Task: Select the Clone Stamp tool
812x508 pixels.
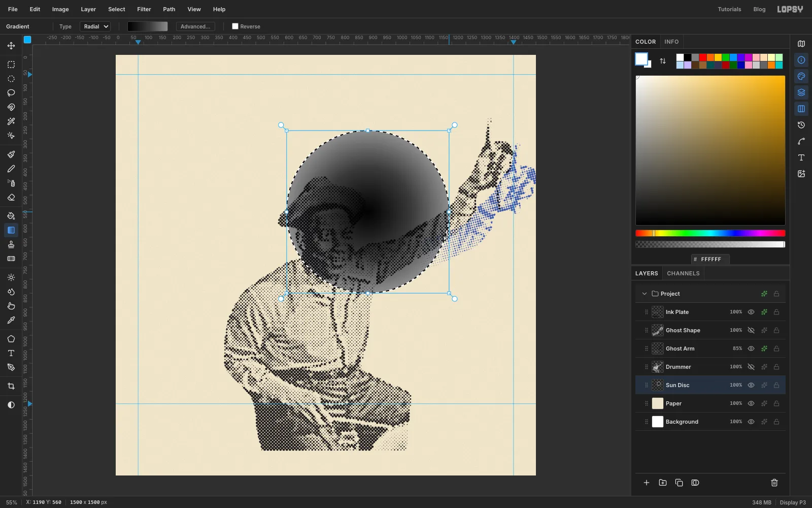Action: pyautogui.click(x=11, y=244)
